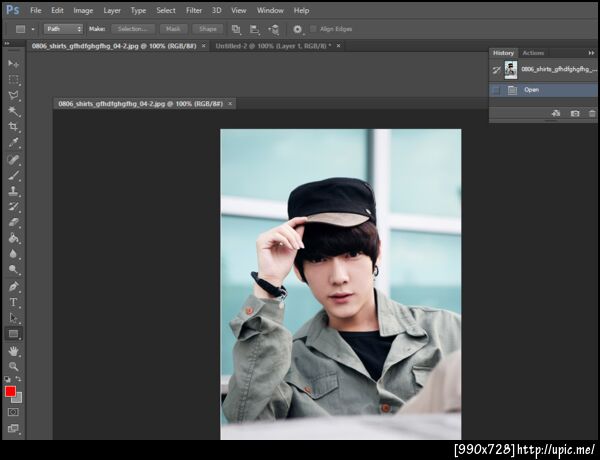Open the gear geometry options

click(x=298, y=29)
